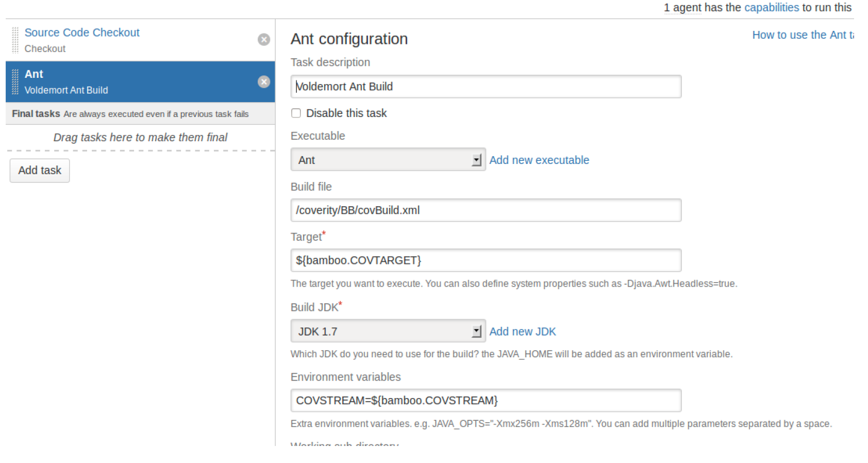The image size is (868, 463).
Task: Click the Extra environment variables help text
Action: coord(561,424)
